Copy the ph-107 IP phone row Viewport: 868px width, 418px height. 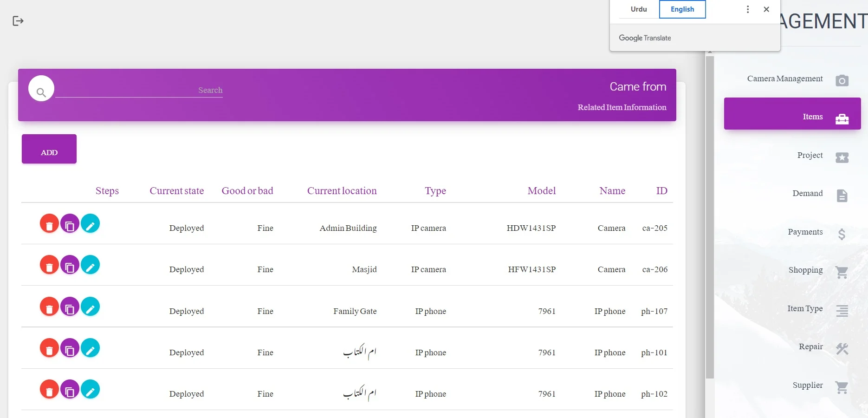(x=70, y=307)
